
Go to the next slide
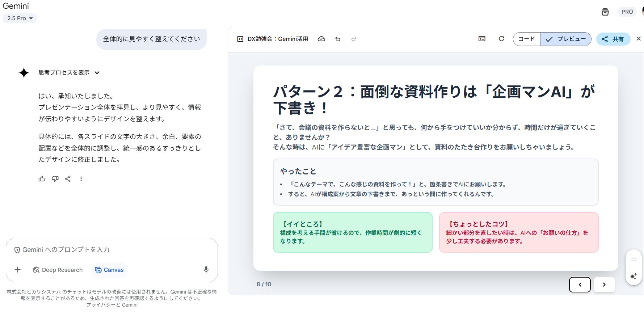pyautogui.click(x=604, y=284)
